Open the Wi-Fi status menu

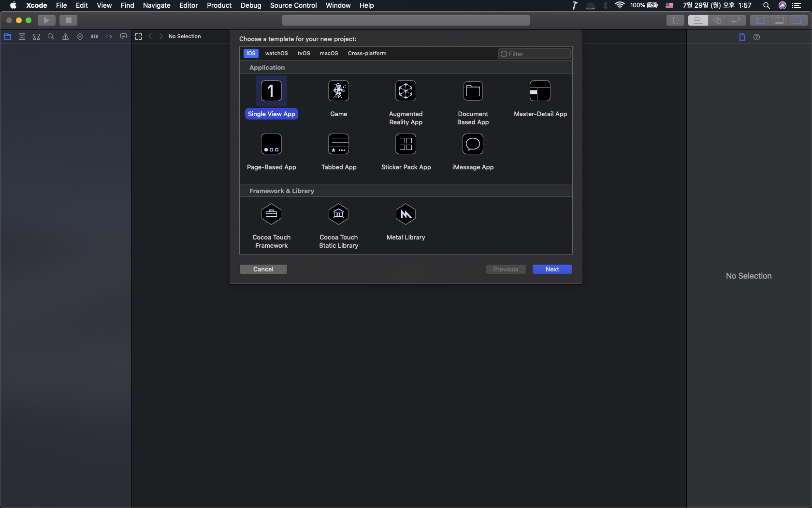coord(620,5)
